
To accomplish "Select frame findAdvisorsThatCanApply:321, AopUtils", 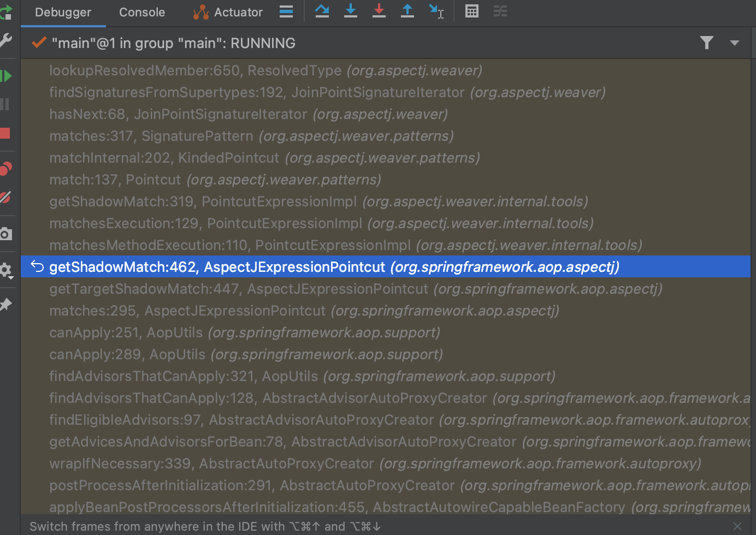I will (x=385, y=376).
